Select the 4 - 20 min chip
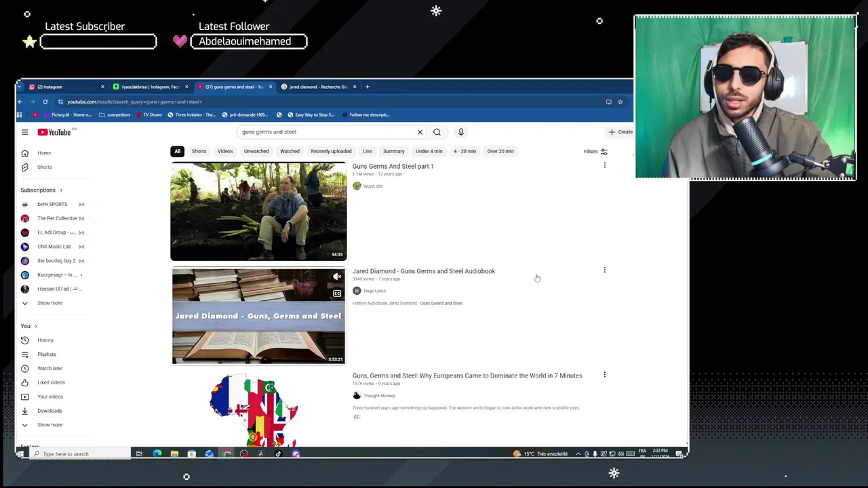Image resolution: width=868 pixels, height=488 pixels. click(x=465, y=152)
